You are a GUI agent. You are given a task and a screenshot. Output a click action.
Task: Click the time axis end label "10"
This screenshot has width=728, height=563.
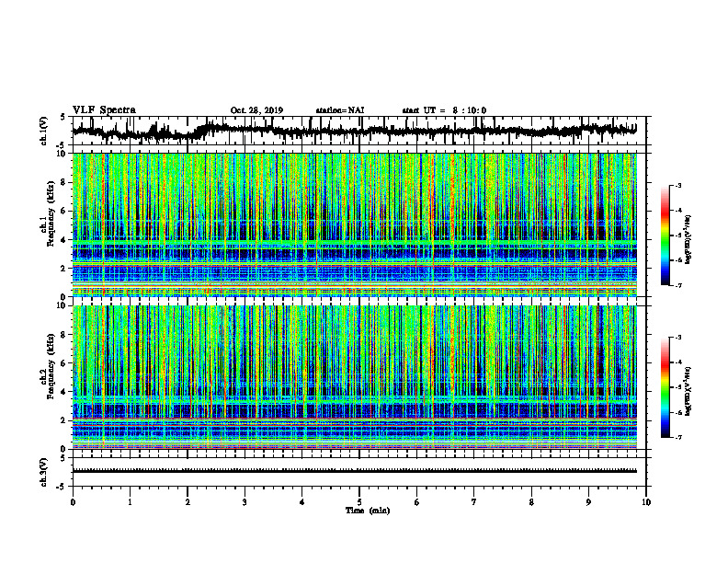[x=646, y=502]
